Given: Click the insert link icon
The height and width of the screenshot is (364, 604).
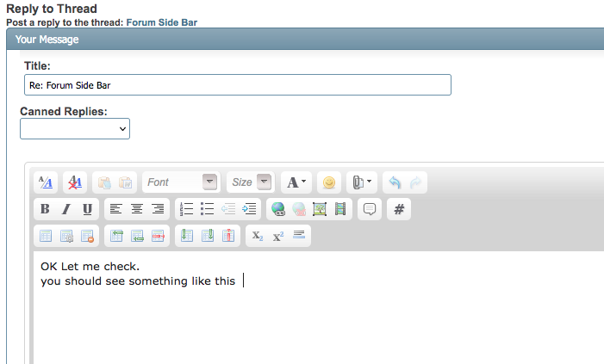Looking at the screenshot, I should point(277,209).
